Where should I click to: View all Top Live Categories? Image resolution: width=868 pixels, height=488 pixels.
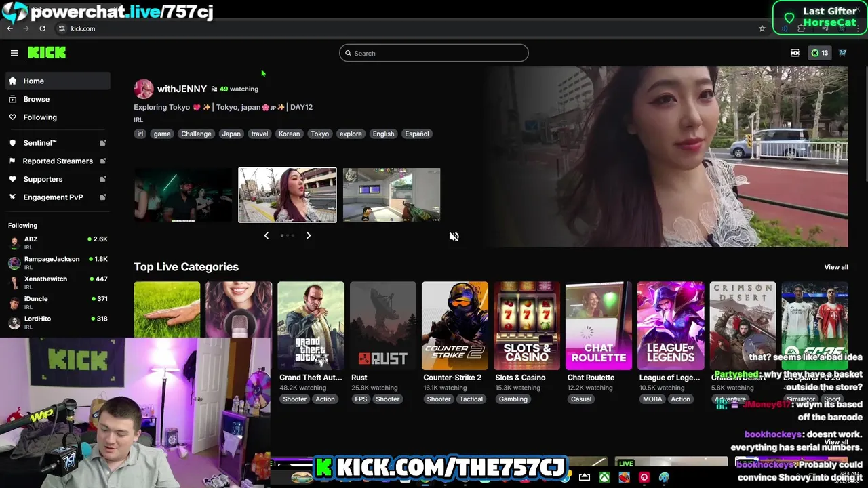(835, 267)
